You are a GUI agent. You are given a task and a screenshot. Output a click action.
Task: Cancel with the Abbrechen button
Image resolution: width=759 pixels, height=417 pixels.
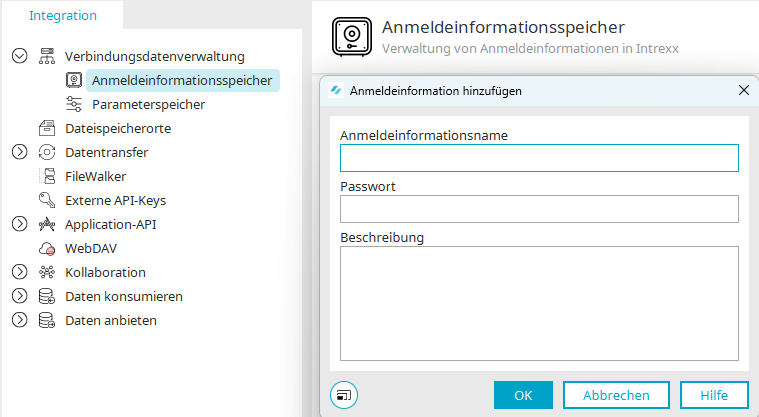click(616, 395)
